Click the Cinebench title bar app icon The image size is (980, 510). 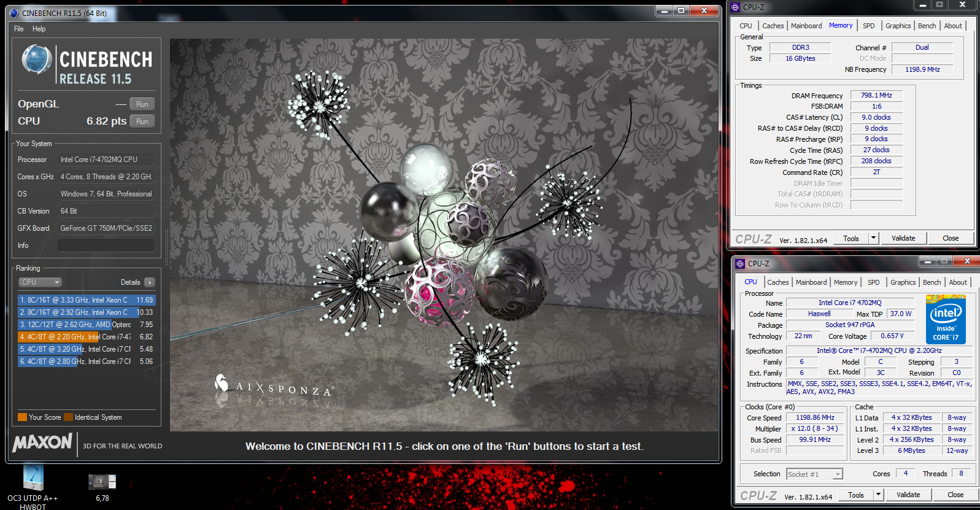[14, 13]
